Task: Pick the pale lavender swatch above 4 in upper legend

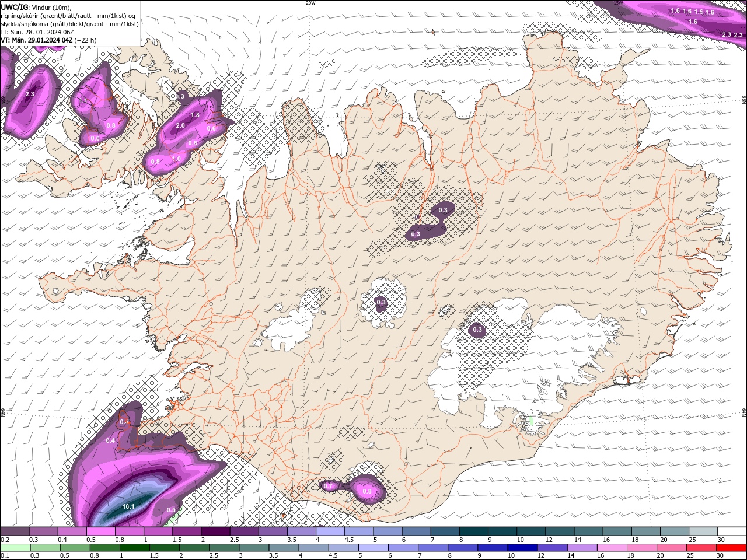Action: (330, 531)
